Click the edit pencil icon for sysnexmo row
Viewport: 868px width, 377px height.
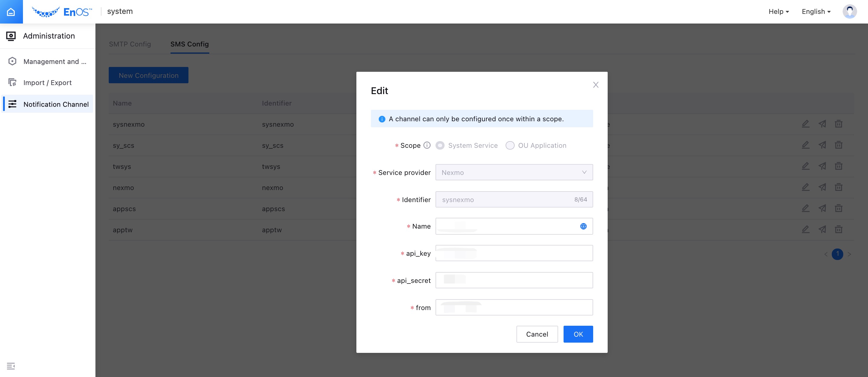click(x=805, y=124)
